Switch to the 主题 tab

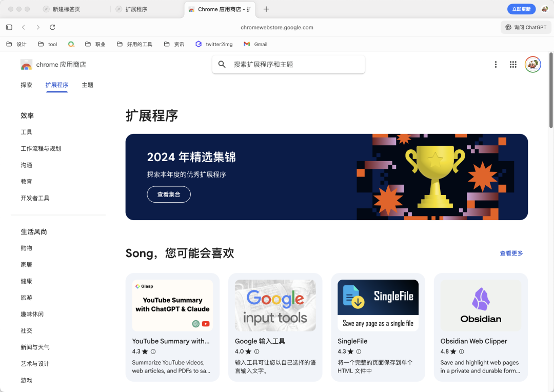click(87, 85)
